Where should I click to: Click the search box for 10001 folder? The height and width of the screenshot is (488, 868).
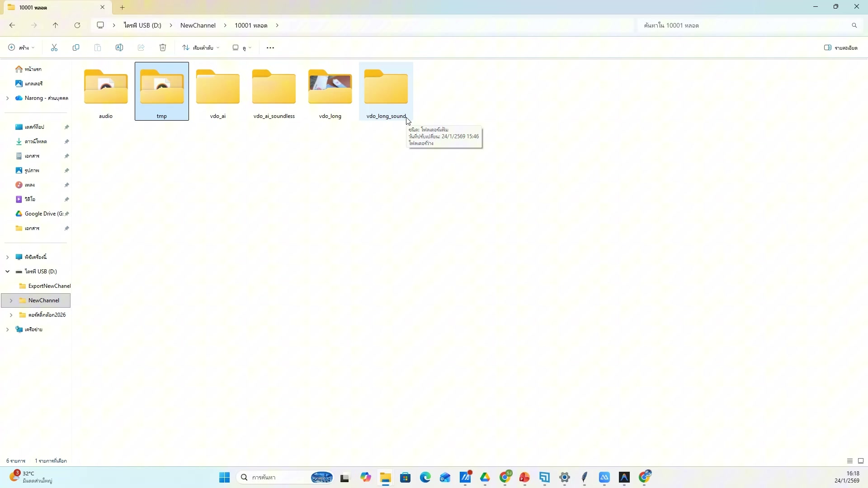click(x=746, y=25)
